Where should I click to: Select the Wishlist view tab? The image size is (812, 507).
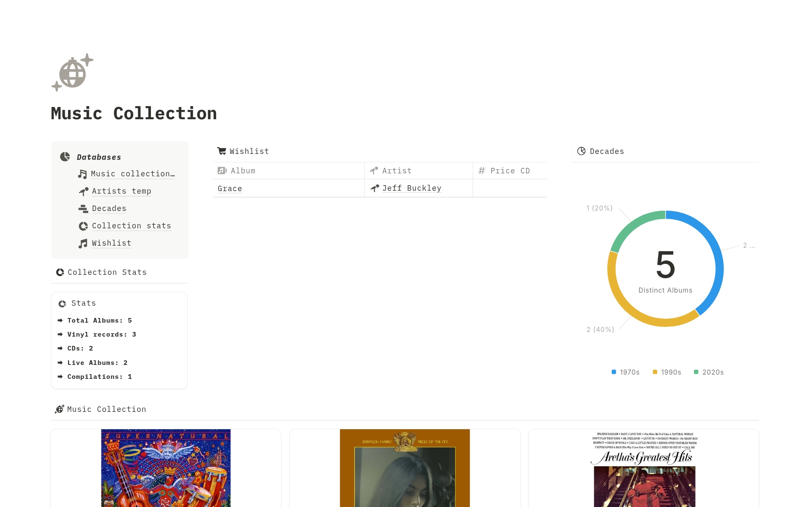pos(249,151)
